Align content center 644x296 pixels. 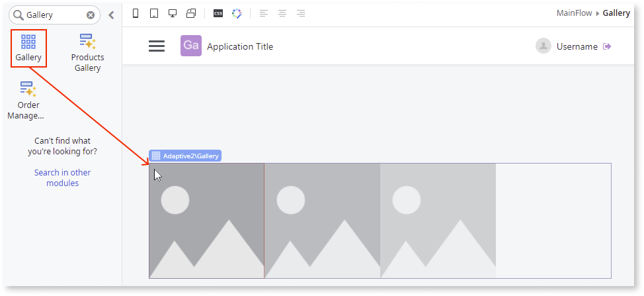[282, 14]
